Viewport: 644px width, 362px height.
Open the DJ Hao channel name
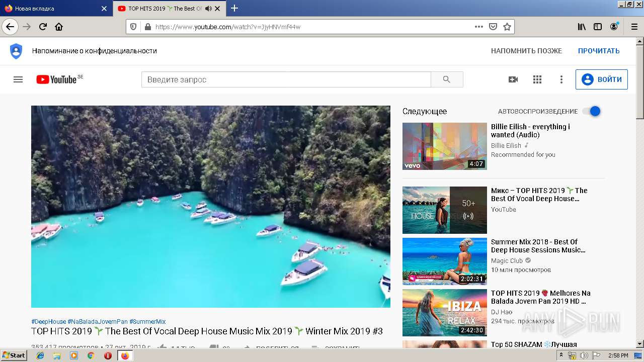point(502,312)
